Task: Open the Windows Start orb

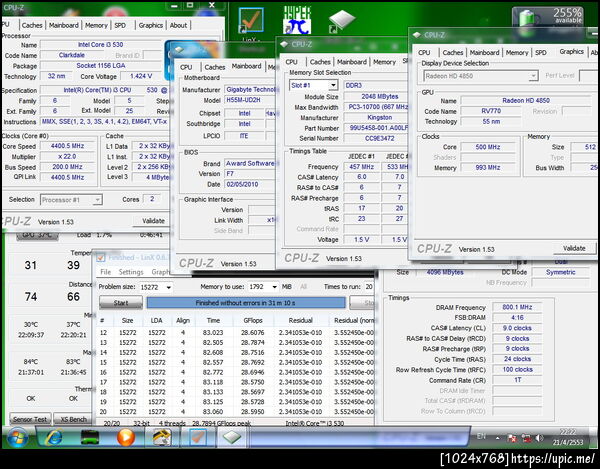Action: click(x=17, y=437)
